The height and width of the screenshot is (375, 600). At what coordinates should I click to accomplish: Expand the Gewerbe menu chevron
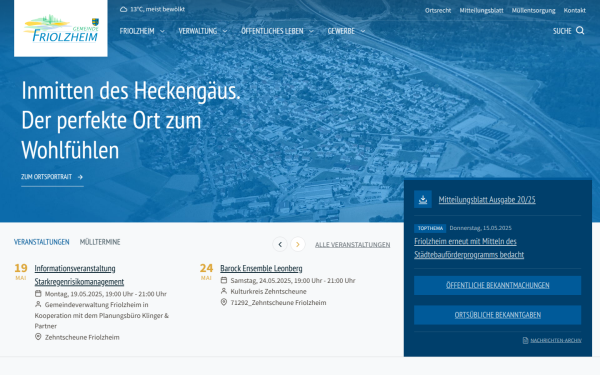363,31
